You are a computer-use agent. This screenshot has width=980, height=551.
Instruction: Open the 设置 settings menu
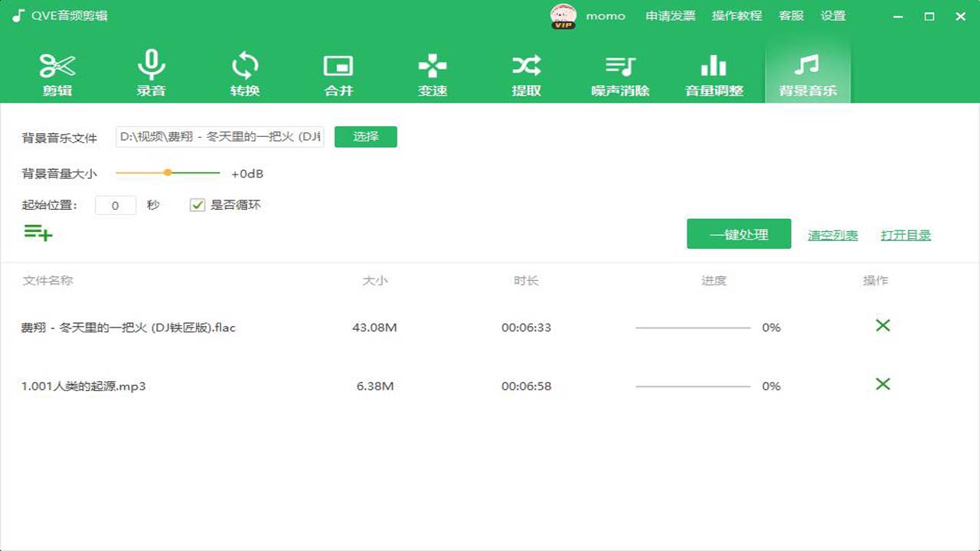click(x=834, y=15)
